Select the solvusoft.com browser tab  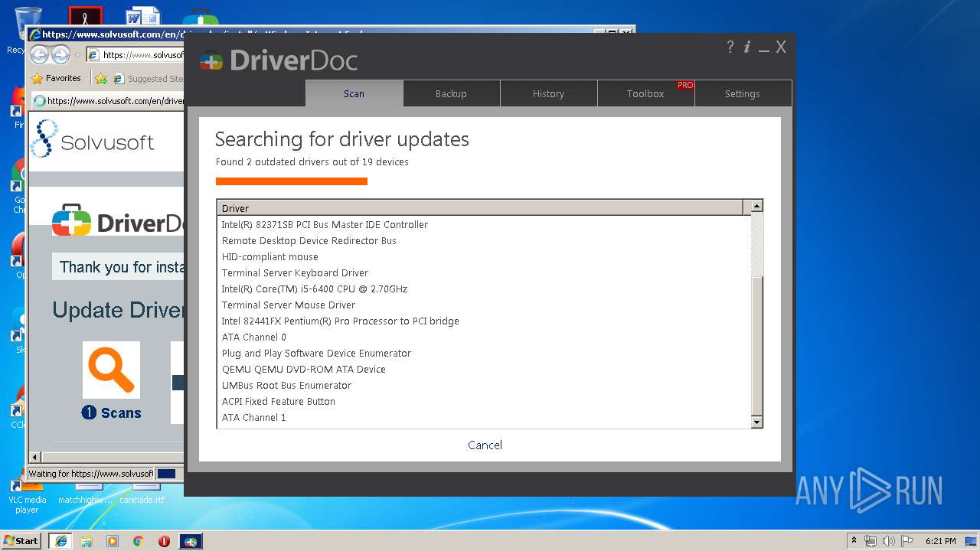click(108, 100)
